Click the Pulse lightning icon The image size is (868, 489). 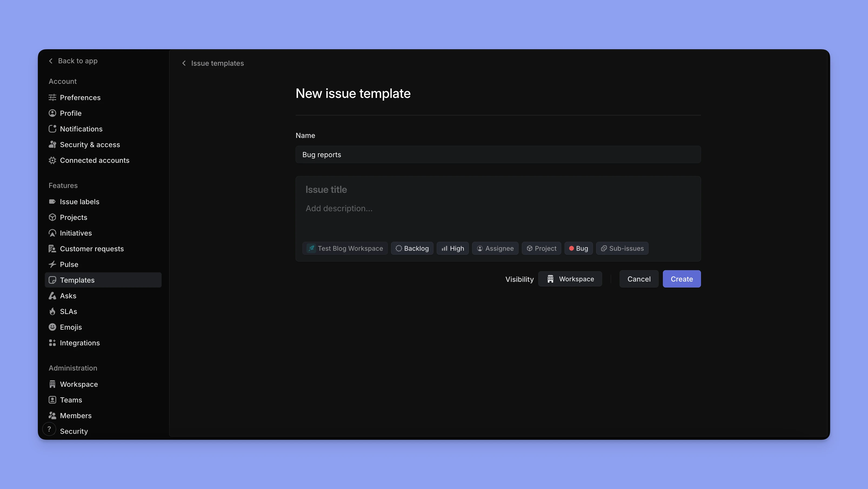tap(53, 265)
